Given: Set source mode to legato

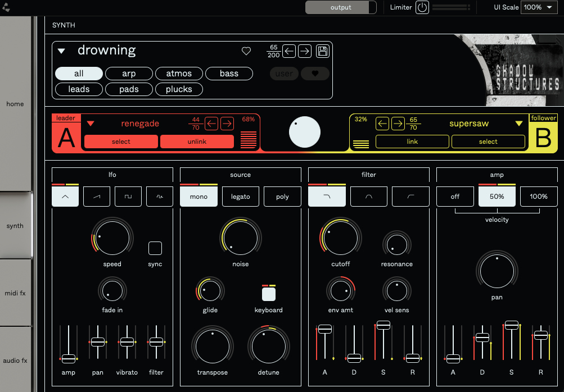Looking at the screenshot, I should pos(240,197).
